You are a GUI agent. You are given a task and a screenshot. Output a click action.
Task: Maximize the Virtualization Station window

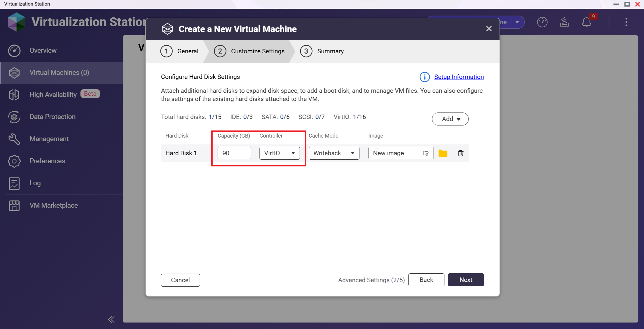coord(627,4)
